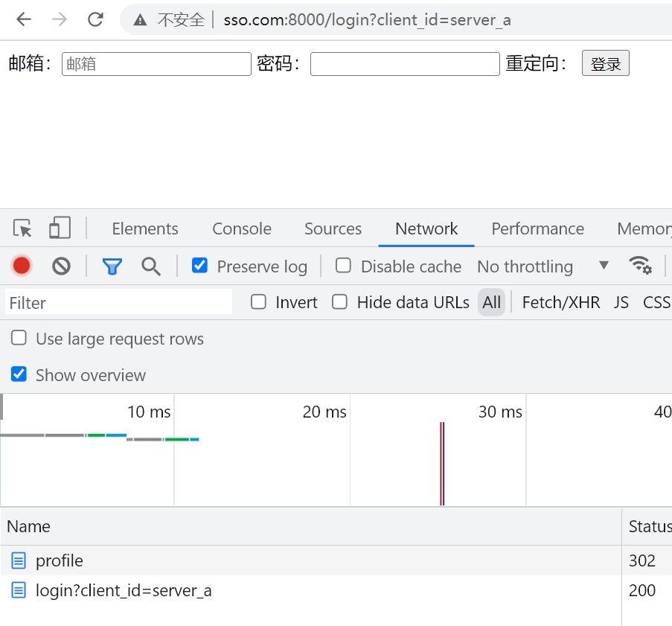Click the 20 ms overview timeline label

[x=324, y=412]
